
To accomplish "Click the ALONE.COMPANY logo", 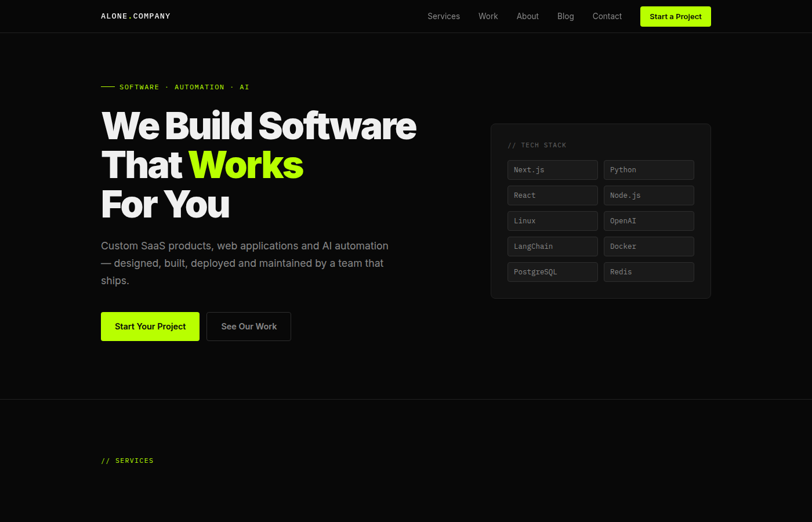I will pyautogui.click(x=136, y=16).
